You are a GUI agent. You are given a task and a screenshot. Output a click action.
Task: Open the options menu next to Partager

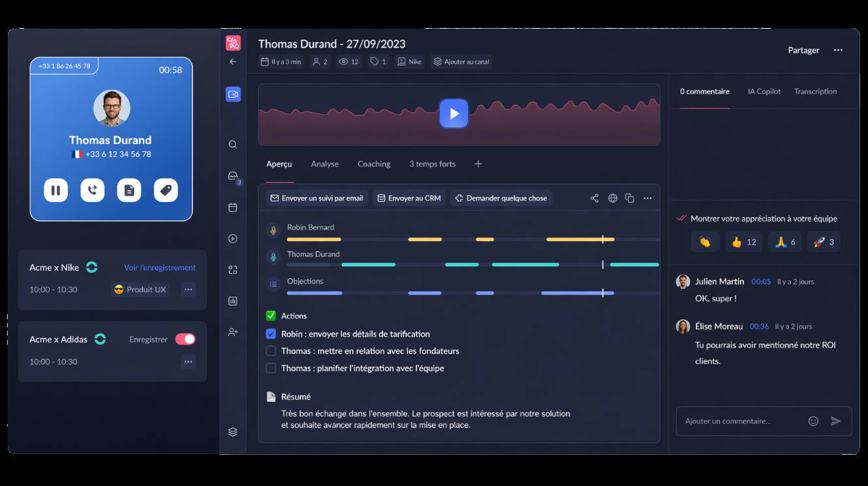(x=838, y=50)
